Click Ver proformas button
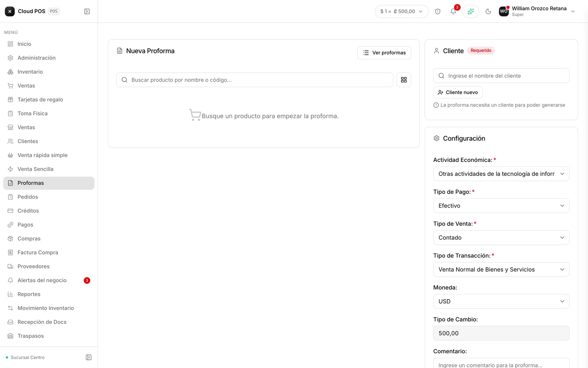 (384, 53)
